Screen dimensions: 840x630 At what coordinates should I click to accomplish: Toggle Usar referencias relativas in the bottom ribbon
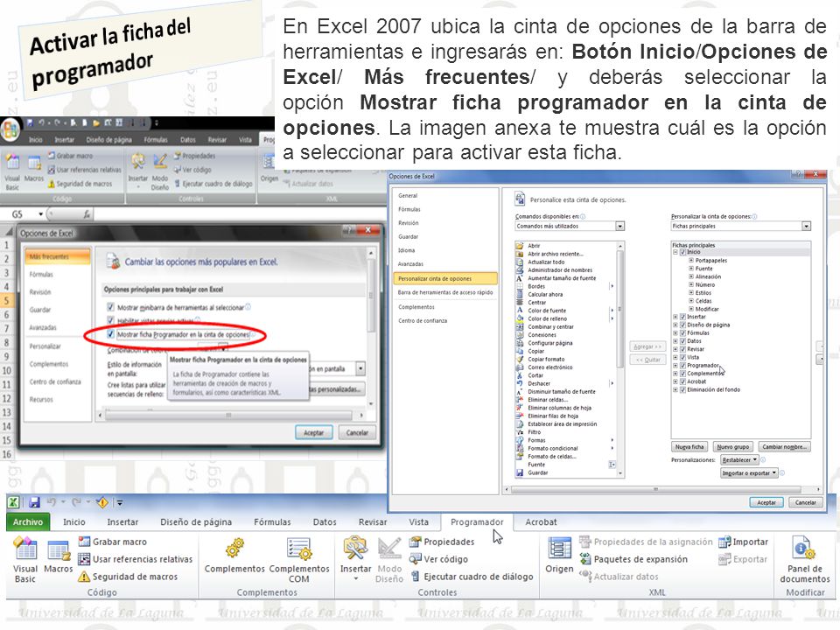tap(135, 559)
